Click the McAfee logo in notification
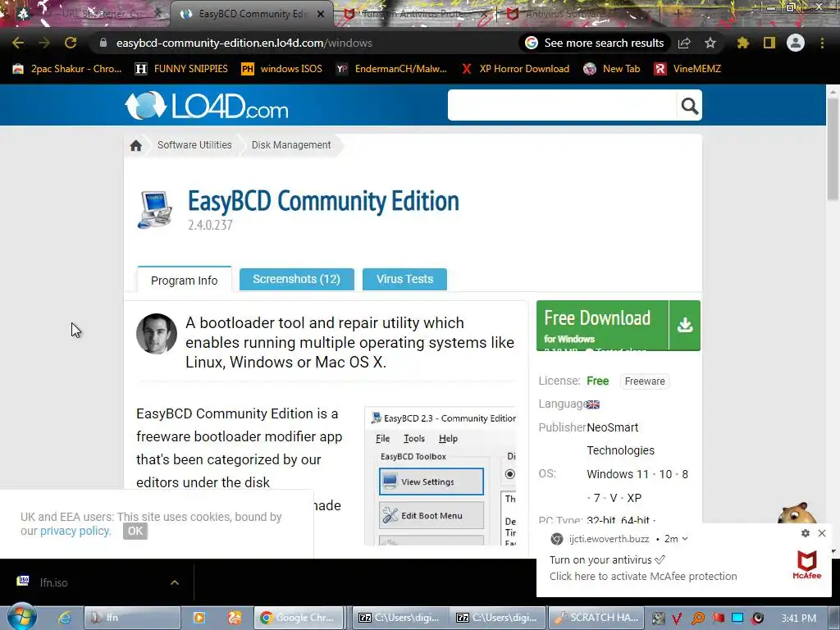This screenshot has width=840, height=630. (807, 564)
